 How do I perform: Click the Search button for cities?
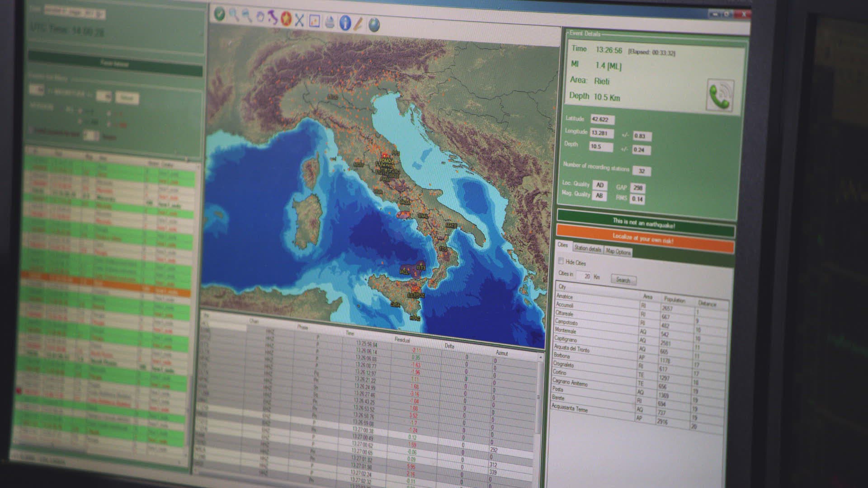point(623,280)
